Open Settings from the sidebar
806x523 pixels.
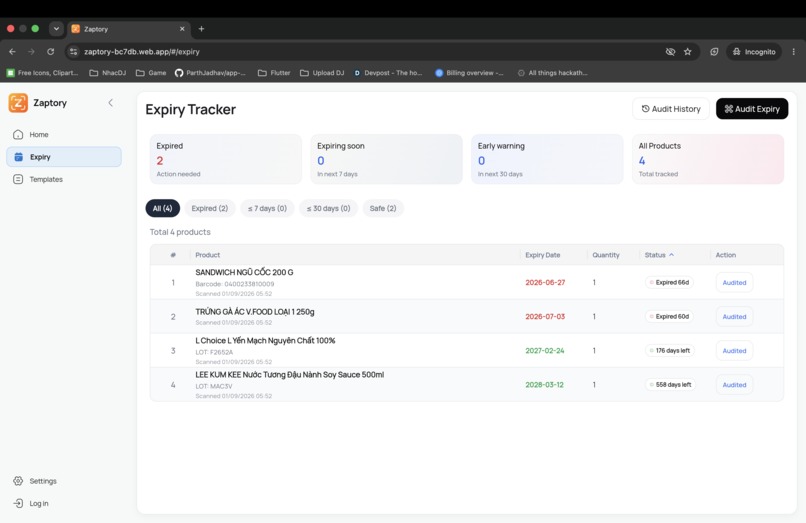point(64,481)
